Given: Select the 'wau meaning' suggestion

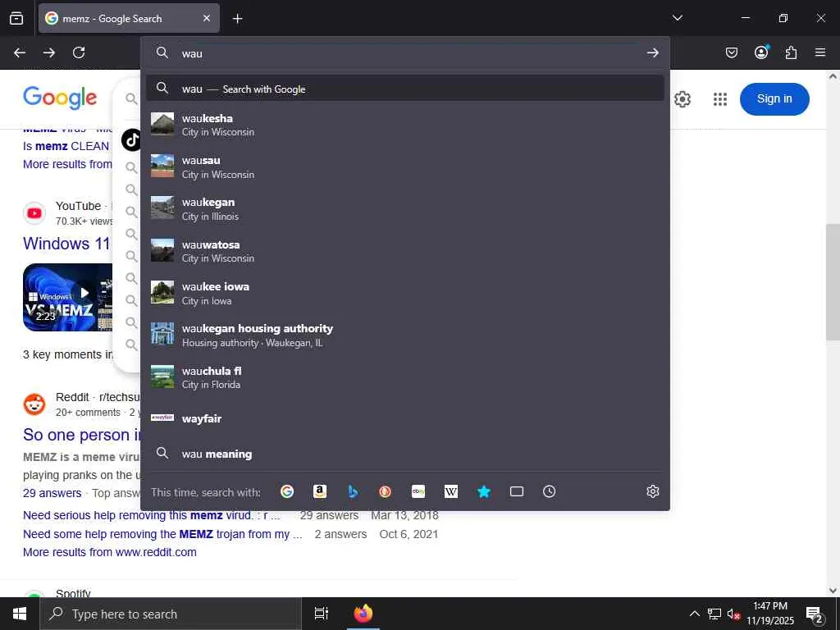Looking at the screenshot, I should (x=405, y=454).
